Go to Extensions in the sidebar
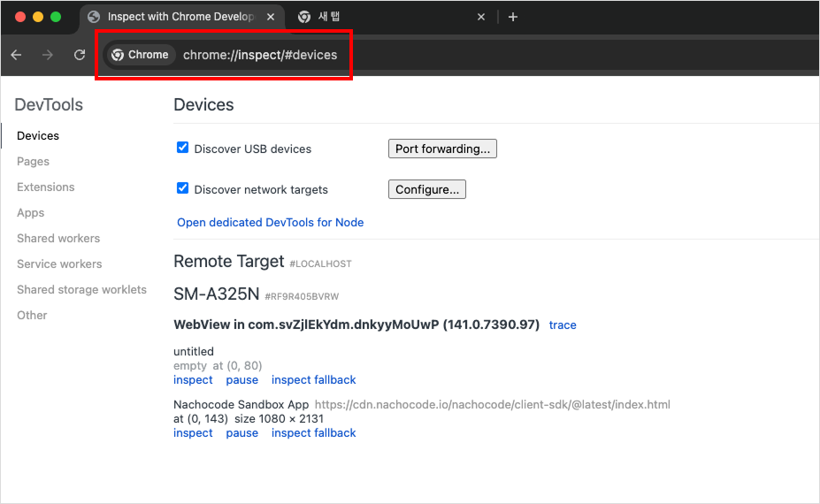 (45, 187)
